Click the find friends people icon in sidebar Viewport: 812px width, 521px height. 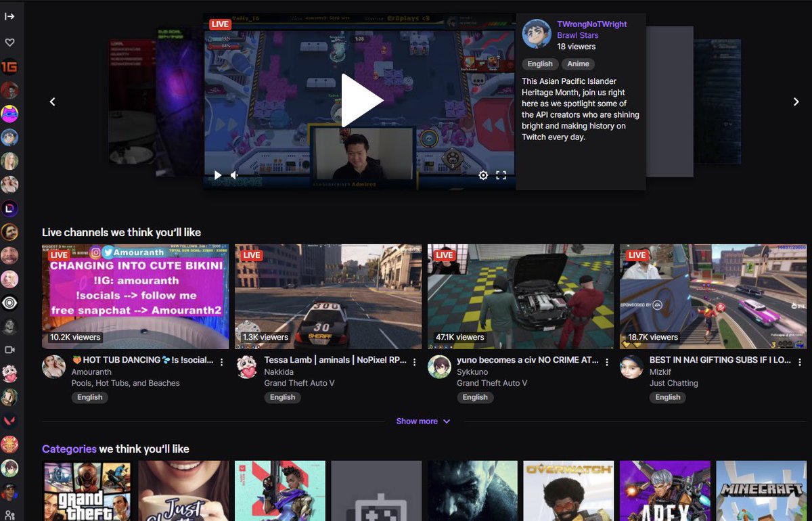pyautogui.click(x=9, y=515)
